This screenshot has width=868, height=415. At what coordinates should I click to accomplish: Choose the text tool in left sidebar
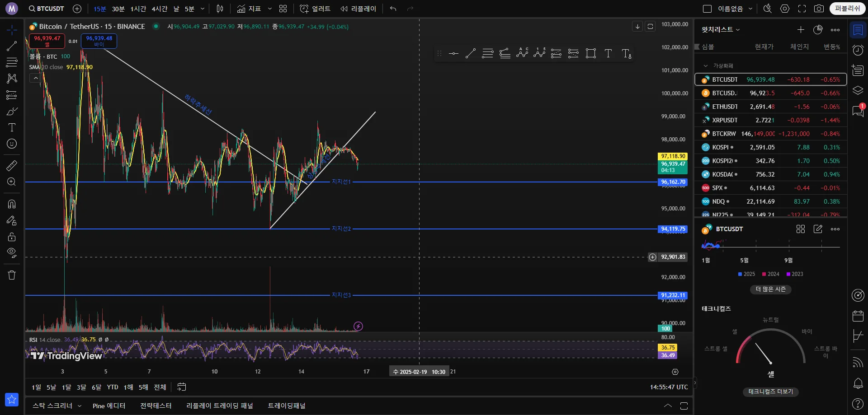click(x=12, y=127)
